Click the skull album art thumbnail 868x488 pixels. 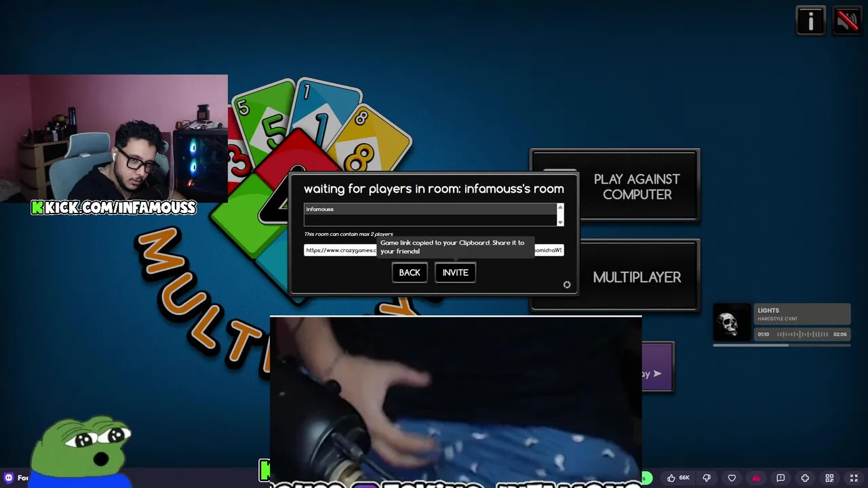click(732, 323)
